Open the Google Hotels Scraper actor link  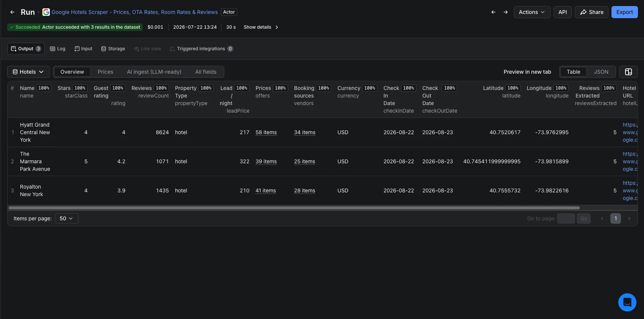click(135, 12)
